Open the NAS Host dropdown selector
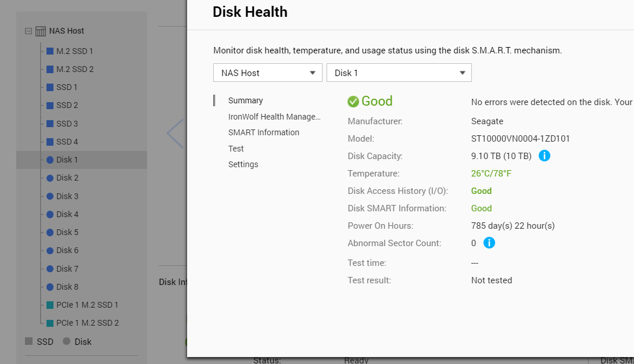 267,73
